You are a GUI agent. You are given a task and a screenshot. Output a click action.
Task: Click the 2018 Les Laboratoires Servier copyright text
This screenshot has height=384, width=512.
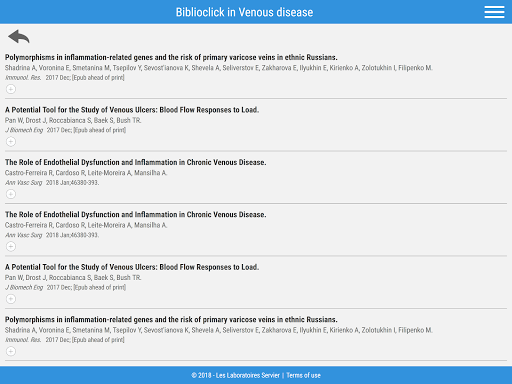click(235, 375)
